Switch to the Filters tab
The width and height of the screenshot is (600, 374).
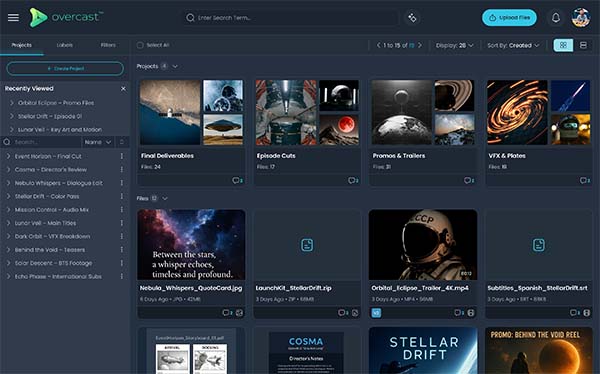pos(108,45)
